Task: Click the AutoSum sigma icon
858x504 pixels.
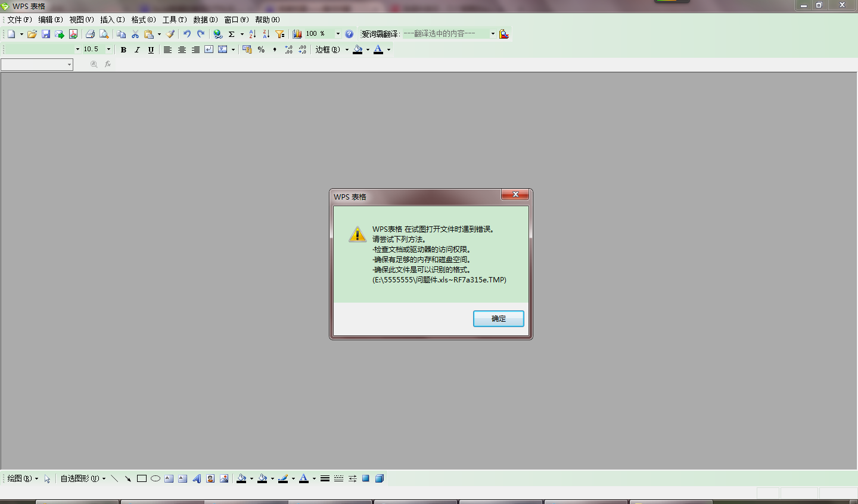Action: click(232, 34)
